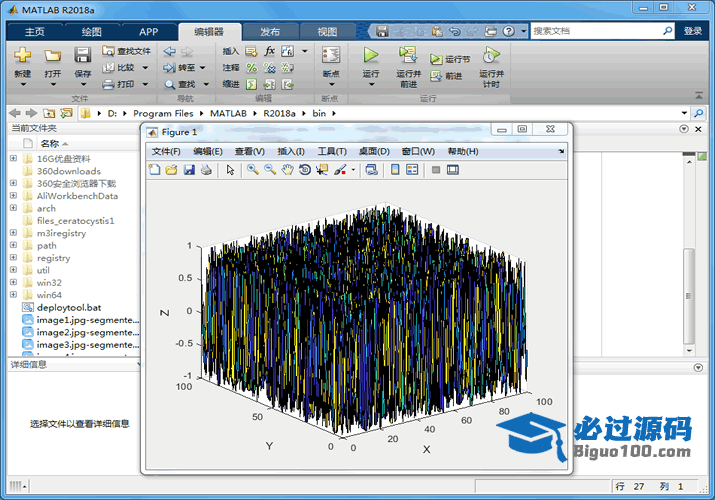This screenshot has width=715, height=500.
Task: Select the 360downloads folder
Action: pos(68,171)
